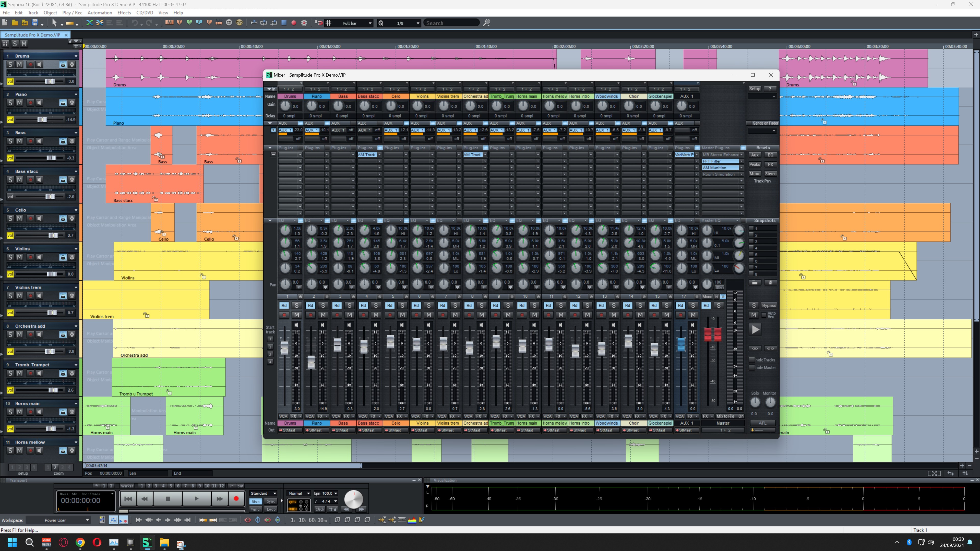
Task: Click the save icon under Snapshots
Action: [770, 282]
